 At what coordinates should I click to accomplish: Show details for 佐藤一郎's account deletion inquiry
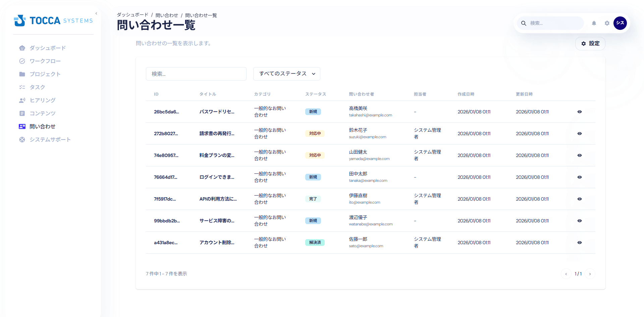580,243
